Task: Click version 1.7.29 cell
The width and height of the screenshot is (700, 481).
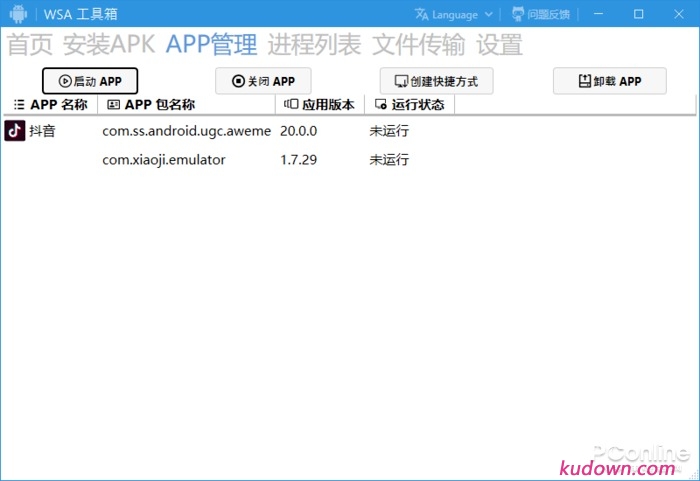Action: point(299,159)
